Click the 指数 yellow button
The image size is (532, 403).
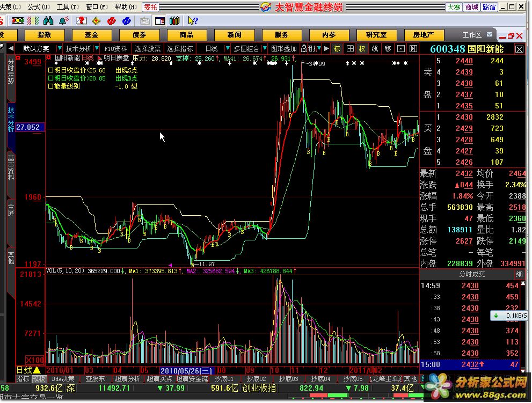coord(45,34)
